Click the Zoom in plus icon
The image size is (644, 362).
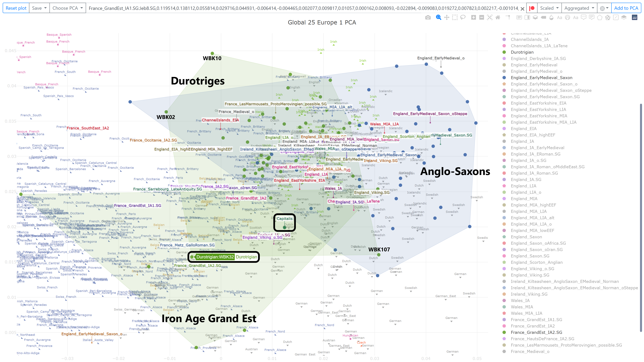click(473, 17)
